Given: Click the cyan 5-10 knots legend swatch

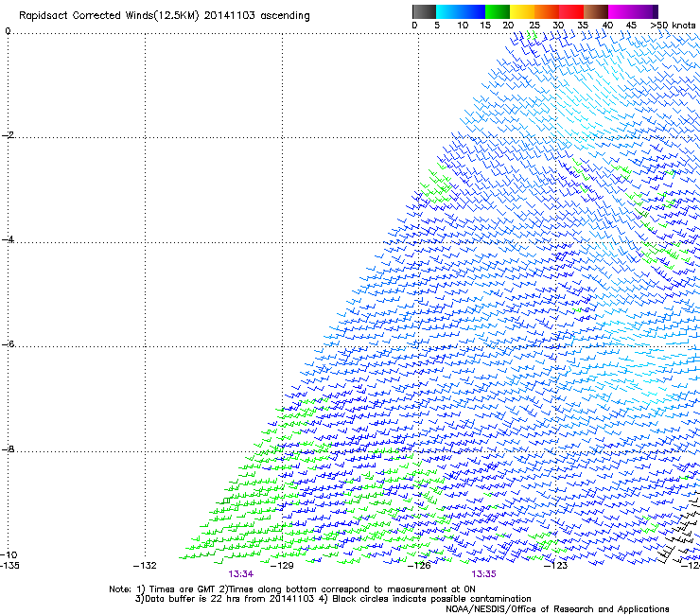Looking at the screenshot, I should pyautogui.click(x=448, y=11).
